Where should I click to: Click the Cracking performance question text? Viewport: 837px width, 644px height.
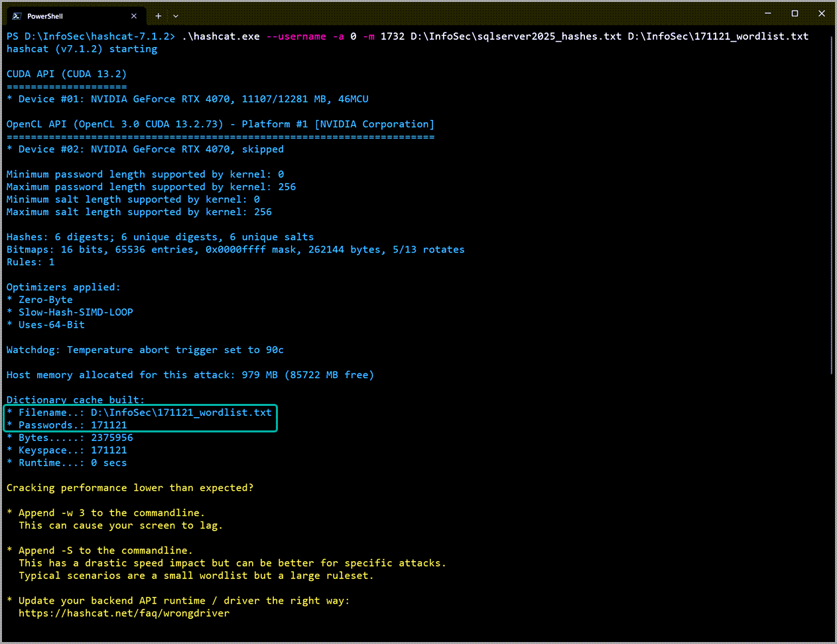(x=129, y=487)
